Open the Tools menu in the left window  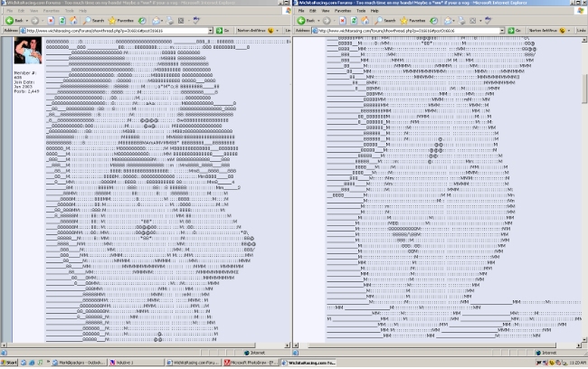coord(69,11)
